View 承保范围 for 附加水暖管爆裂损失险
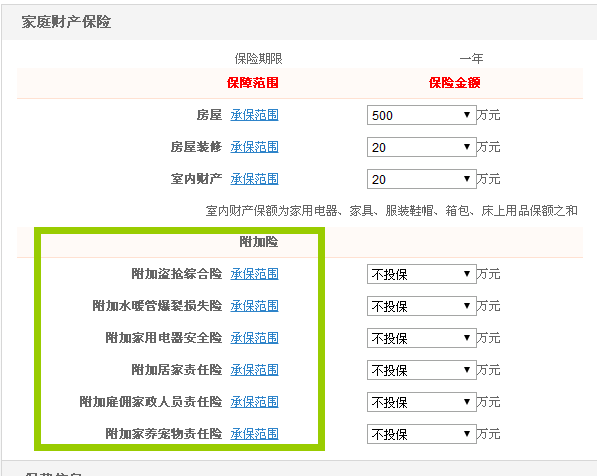 [254, 306]
